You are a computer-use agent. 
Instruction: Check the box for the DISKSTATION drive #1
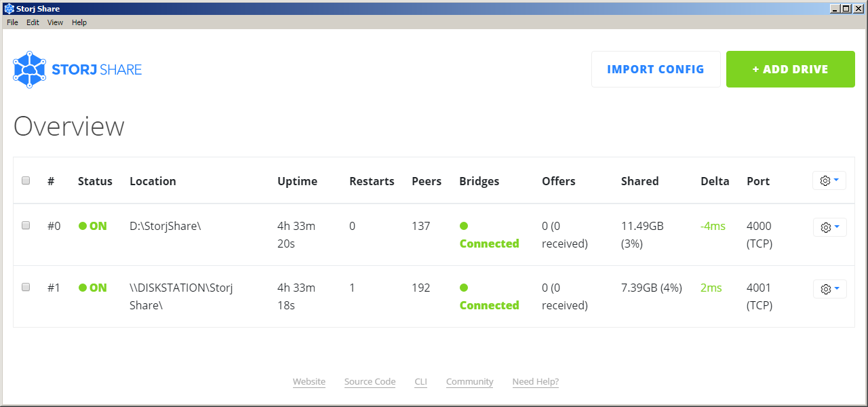[26, 287]
